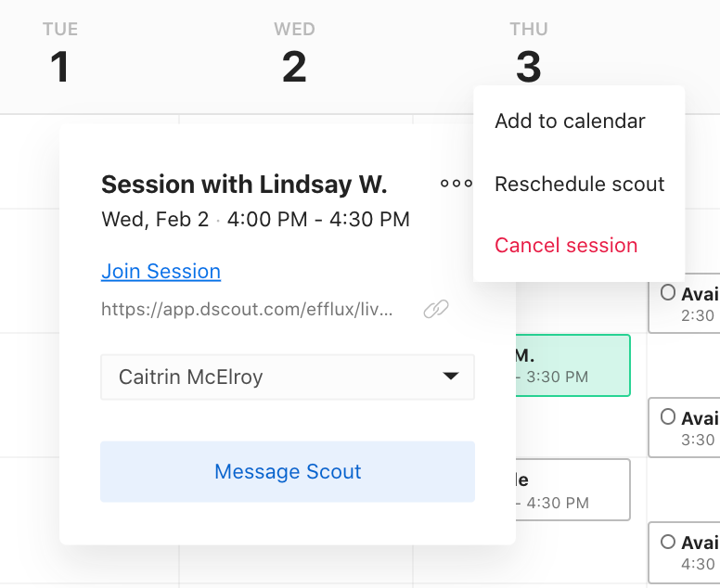Select the 3:30 Available radio circle

coord(668,416)
